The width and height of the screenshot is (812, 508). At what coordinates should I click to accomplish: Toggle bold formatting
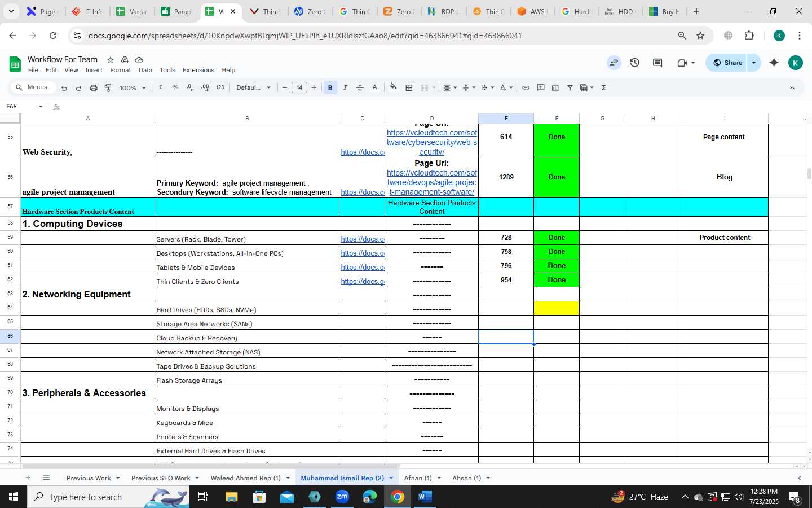(330, 87)
